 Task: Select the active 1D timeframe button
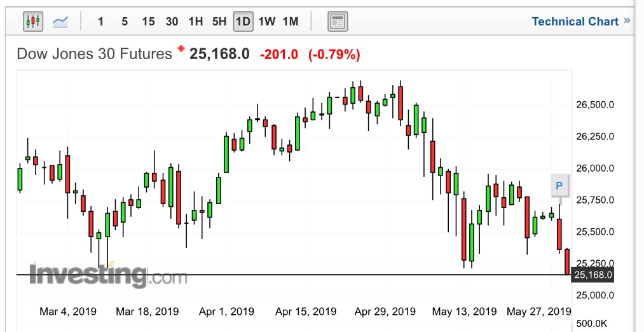tap(243, 22)
